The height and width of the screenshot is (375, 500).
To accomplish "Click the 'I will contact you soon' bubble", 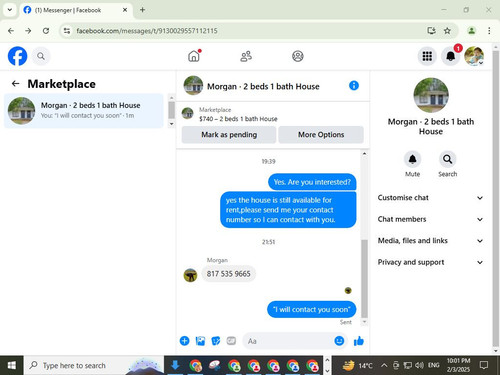I will [x=312, y=309].
